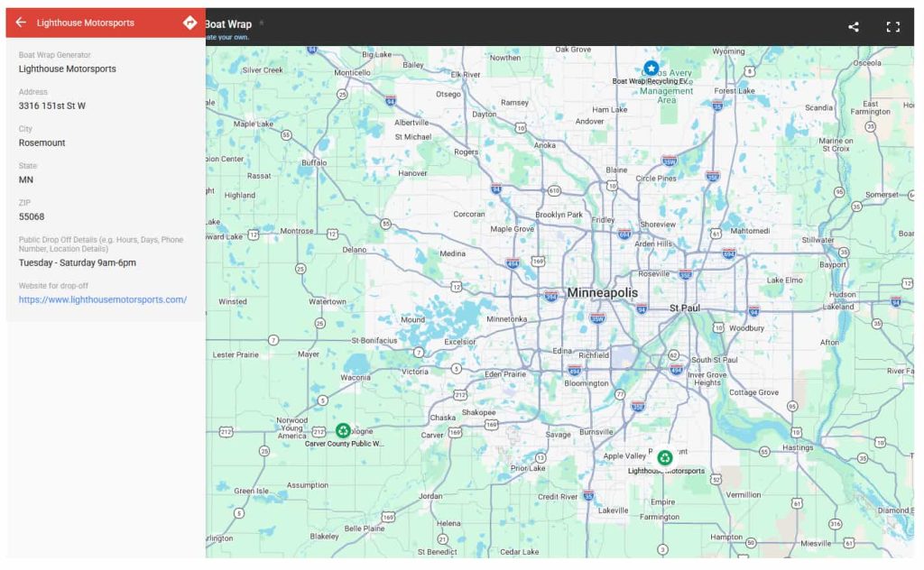
Task: Open directions with the diamond navigation icon
Action: pos(189,21)
